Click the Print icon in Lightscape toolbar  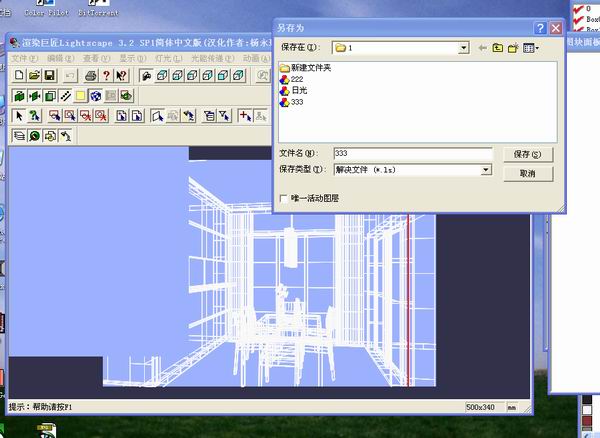click(90, 75)
